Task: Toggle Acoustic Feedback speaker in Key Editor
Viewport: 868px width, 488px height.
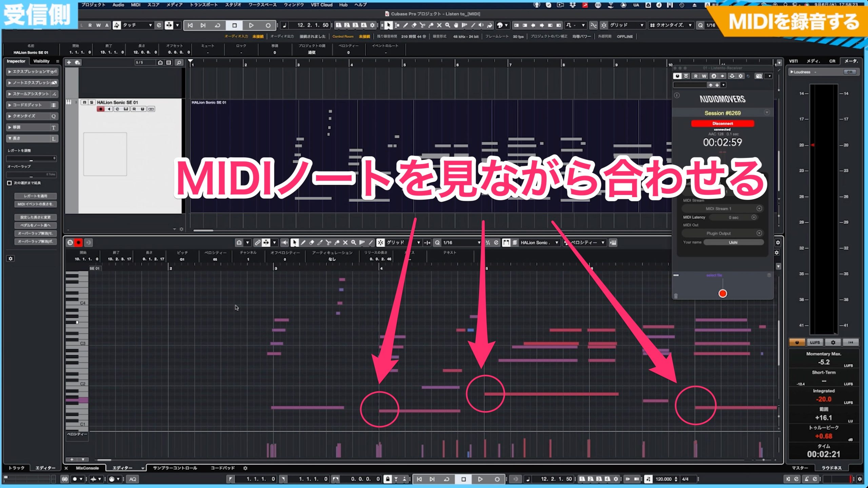Action: pos(284,242)
